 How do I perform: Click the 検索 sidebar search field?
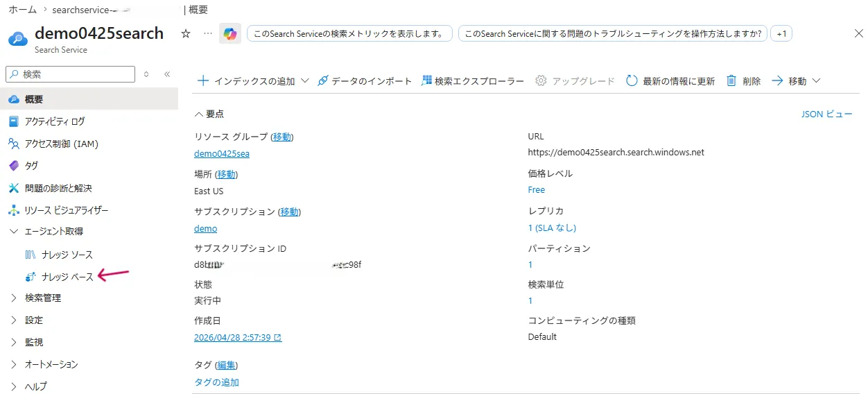(70, 74)
